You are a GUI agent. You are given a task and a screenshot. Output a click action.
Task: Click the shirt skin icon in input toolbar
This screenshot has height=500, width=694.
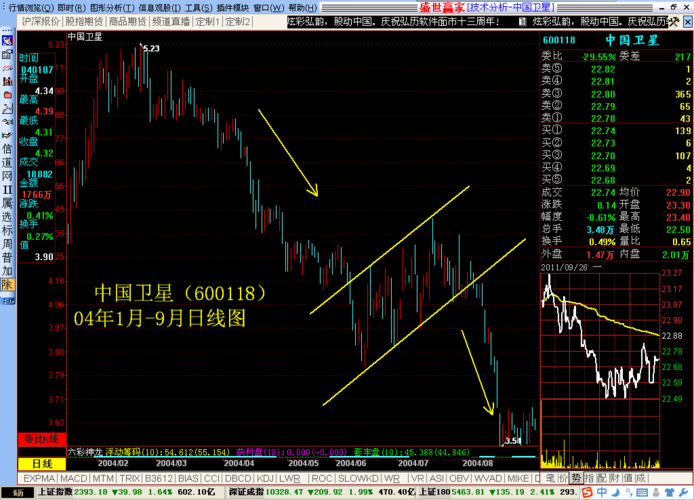click(x=670, y=492)
